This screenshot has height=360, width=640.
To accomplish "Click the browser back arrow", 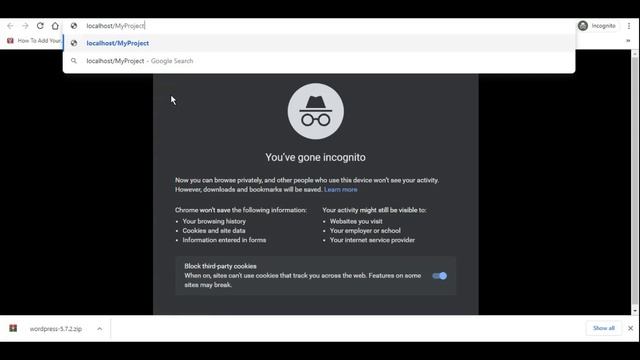I will click(10, 26).
